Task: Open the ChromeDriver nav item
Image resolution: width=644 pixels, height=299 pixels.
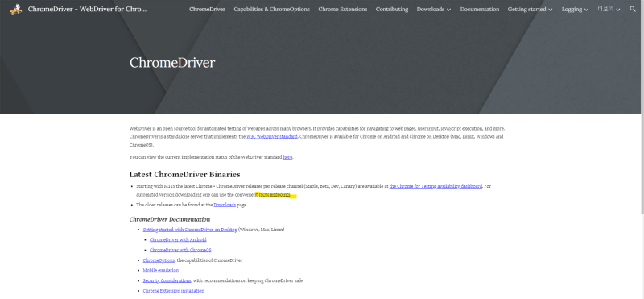Action: pos(207,9)
